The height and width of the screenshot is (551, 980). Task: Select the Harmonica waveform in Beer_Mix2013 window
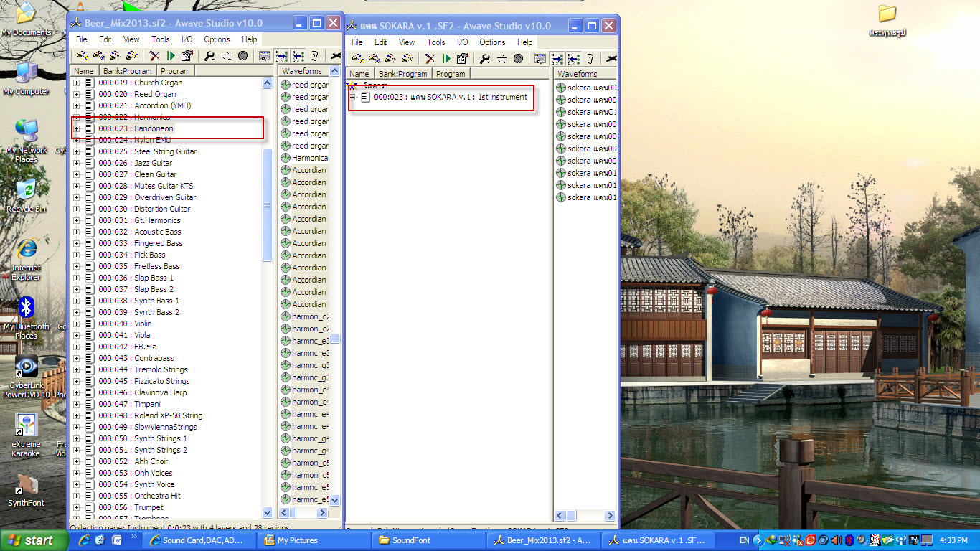(x=304, y=158)
